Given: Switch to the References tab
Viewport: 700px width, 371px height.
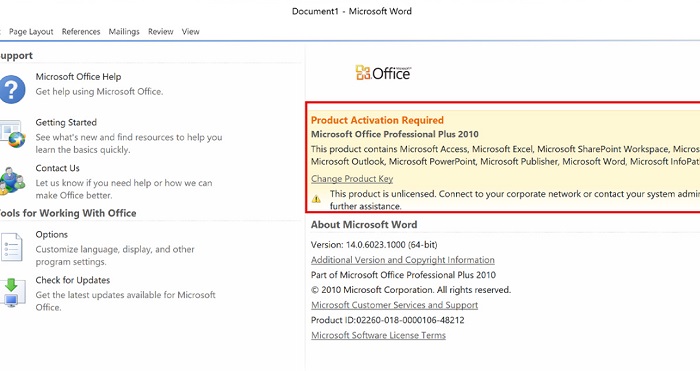Looking at the screenshot, I should (x=81, y=32).
